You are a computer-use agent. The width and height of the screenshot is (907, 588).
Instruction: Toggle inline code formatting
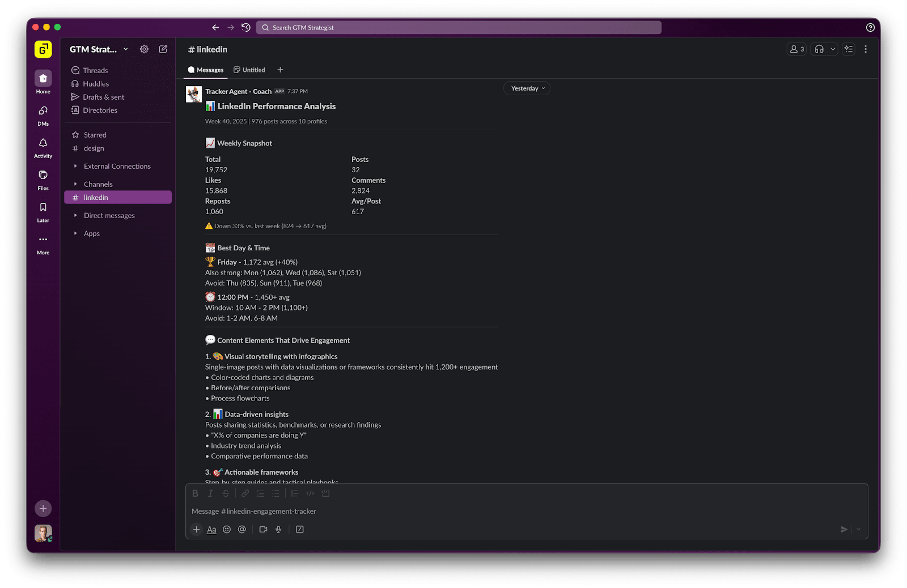pos(310,493)
